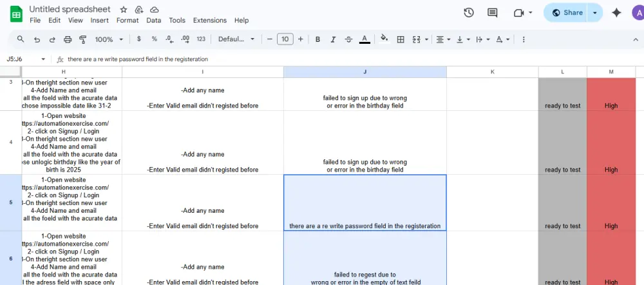Open text wrapping dropdown

coord(482,39)
